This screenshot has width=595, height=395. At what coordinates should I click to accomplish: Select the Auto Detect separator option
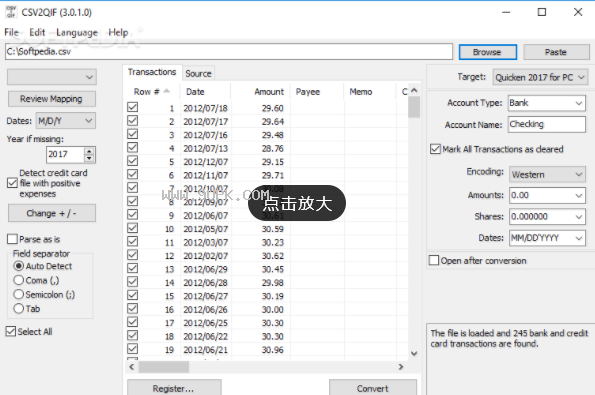[x=19, y=266]
